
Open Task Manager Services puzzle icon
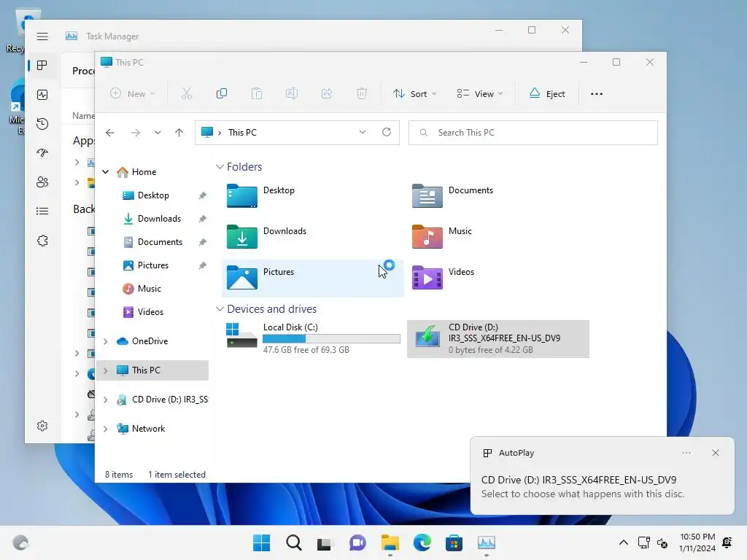click(x=42, y=241)
